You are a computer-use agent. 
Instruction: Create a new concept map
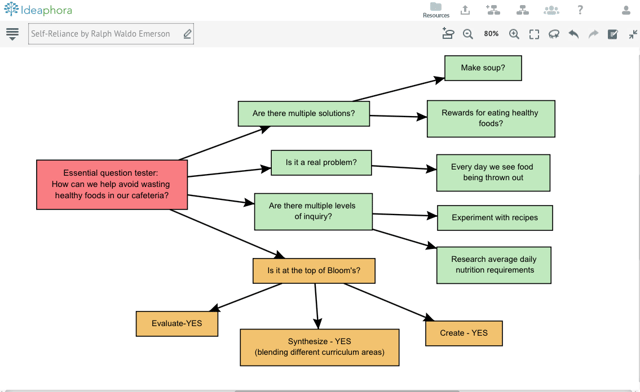[x=493, y=10]
